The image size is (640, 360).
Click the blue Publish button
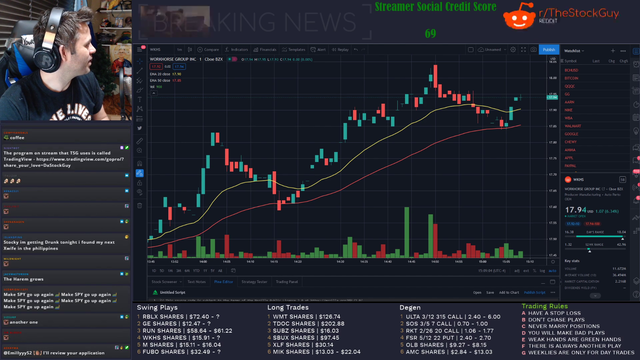pos(549,49)
